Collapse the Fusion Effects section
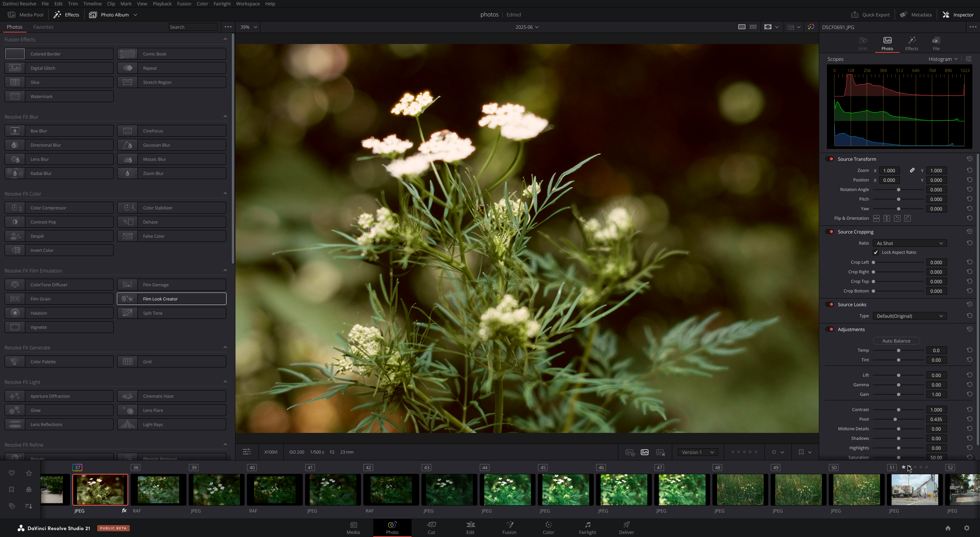Viewport: 980px width, 537px height. click(225, 39)
